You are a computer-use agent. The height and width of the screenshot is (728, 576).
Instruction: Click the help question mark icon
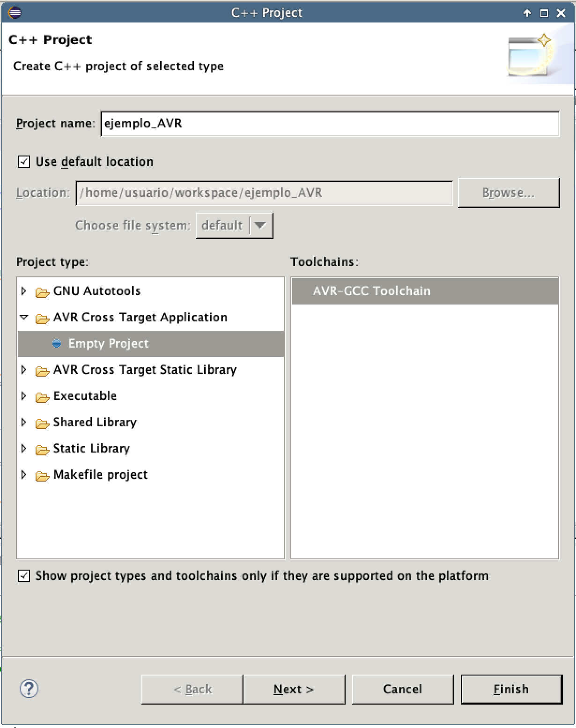tap(29, 689)
